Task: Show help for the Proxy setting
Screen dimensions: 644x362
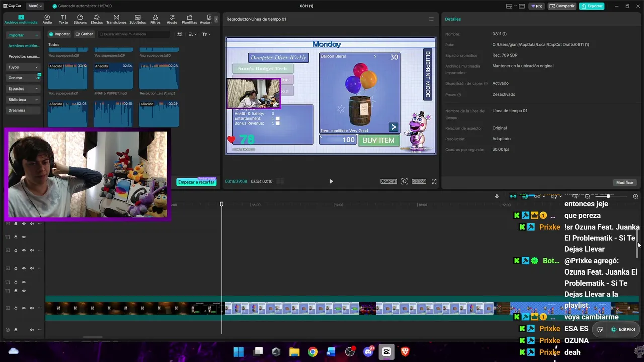Action: tap(459, 95)
